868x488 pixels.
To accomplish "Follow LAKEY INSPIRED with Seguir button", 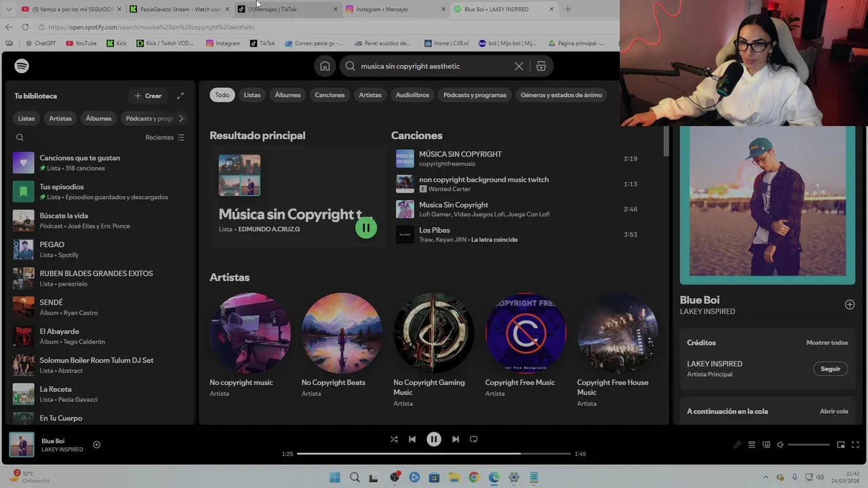I will point(831,369).
